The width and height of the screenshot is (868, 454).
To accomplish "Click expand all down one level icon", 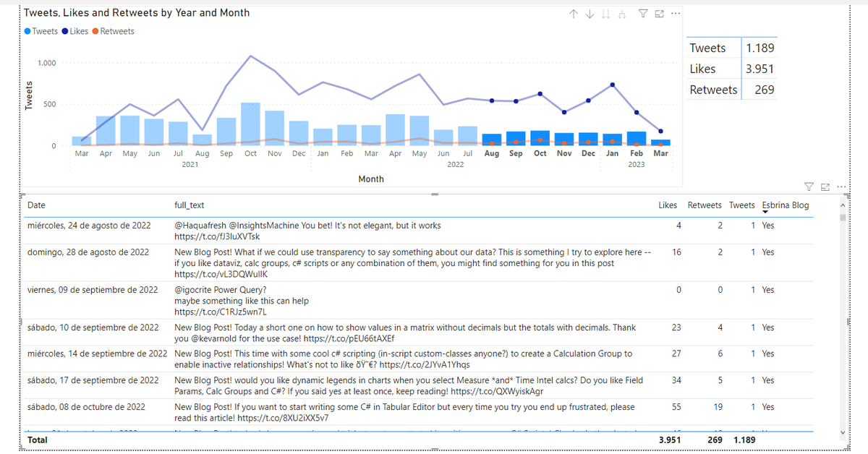I will coord(622,14).
